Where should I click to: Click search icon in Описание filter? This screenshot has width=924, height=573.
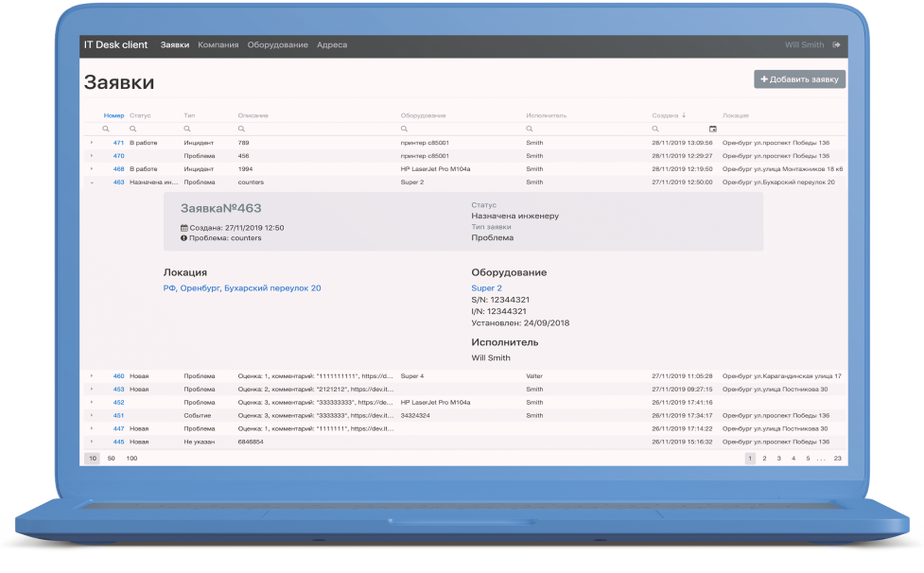[x=242, y=129]
